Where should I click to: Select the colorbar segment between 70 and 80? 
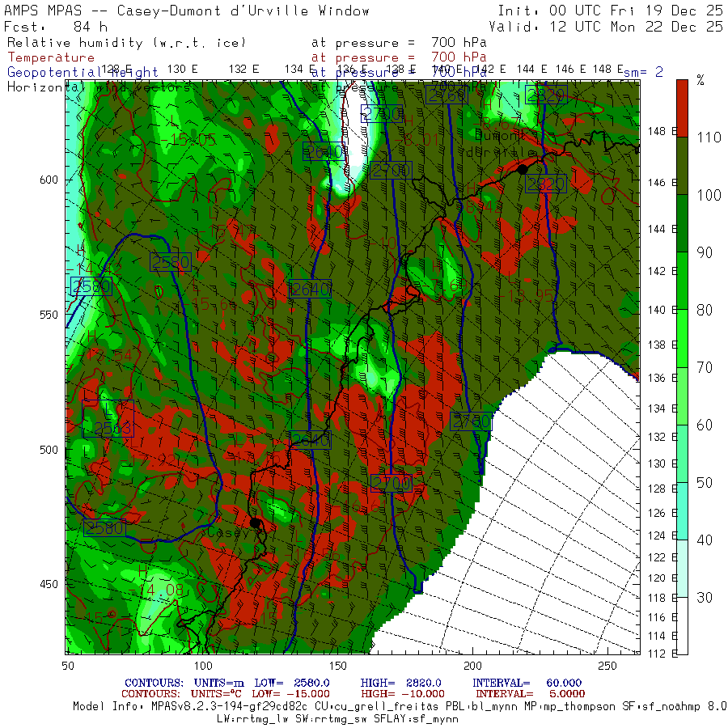coord(682,338)
